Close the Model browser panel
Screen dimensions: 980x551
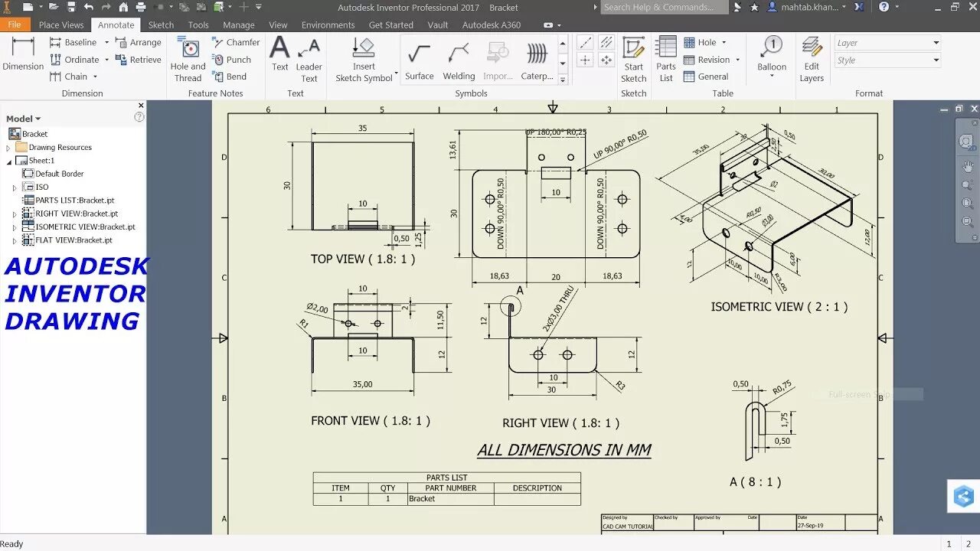click(x=141, y=106)
